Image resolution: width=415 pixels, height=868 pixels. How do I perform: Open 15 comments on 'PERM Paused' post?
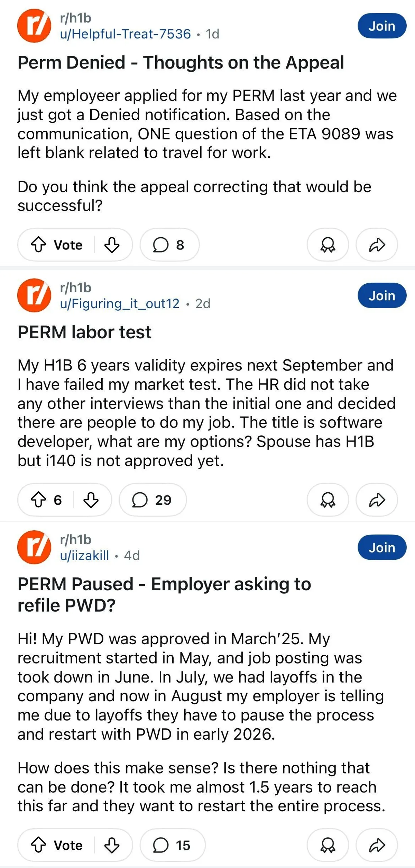point(172,845)
